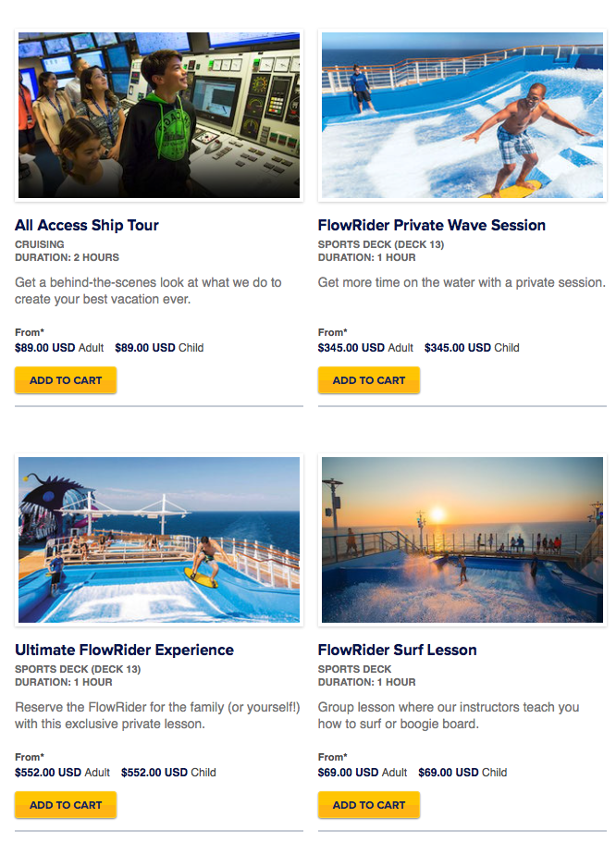Screen dimensions: 616x855
Task: Add All Access Ship Tour to cart
Action: [66, 380]
